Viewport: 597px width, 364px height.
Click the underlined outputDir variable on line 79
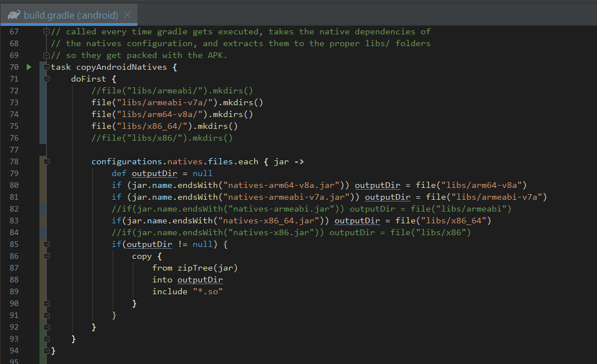point(154,173)
